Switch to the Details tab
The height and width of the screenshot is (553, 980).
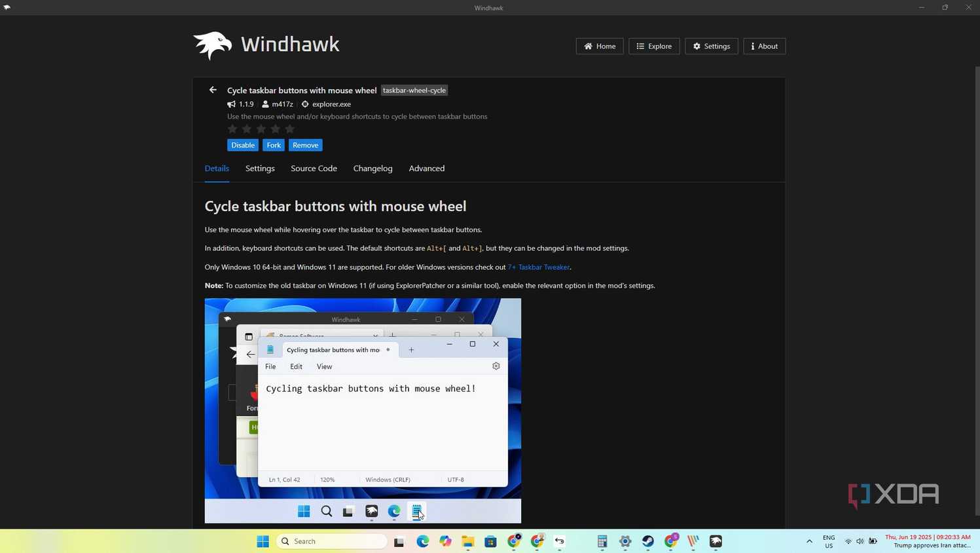click(x=217, y=168)
